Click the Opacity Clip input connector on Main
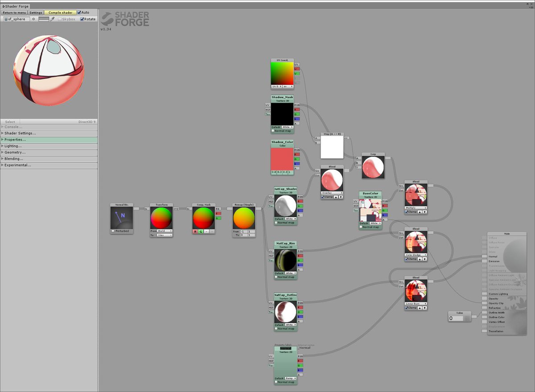The width and height of the screenshot is (535, 392). point(485,303)
